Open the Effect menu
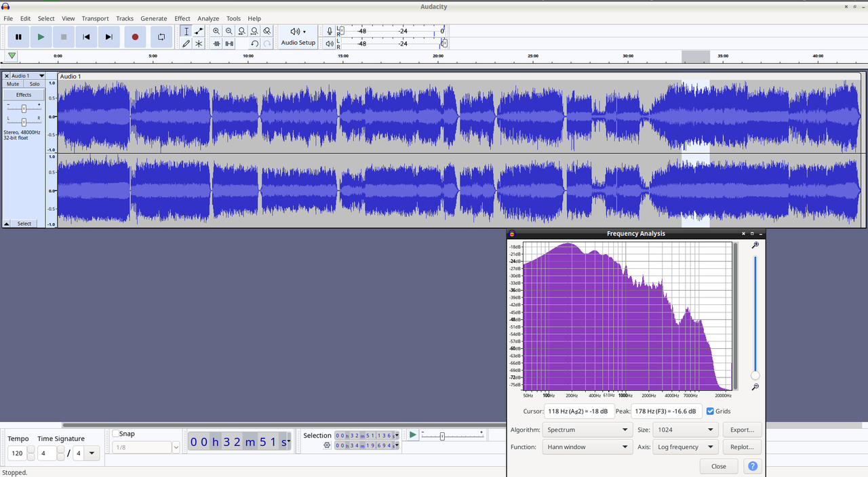868x477 pixels. (x=182, y=18)
